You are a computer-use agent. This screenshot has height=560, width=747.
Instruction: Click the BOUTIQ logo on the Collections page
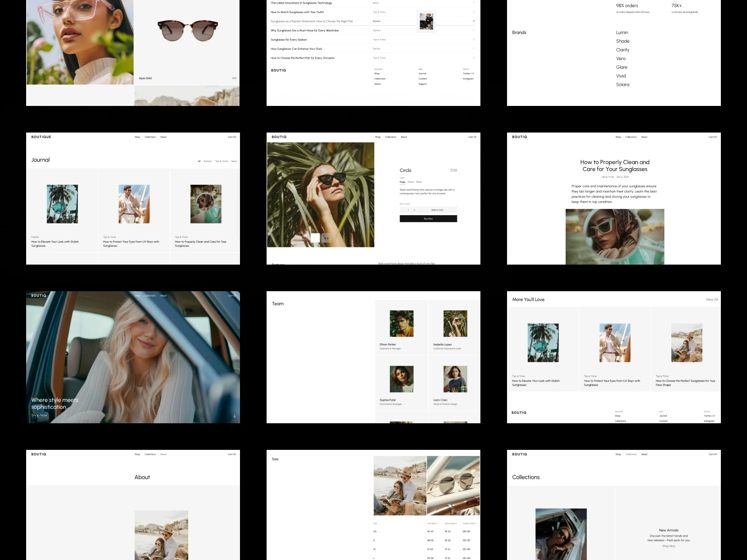pos(520,454)
